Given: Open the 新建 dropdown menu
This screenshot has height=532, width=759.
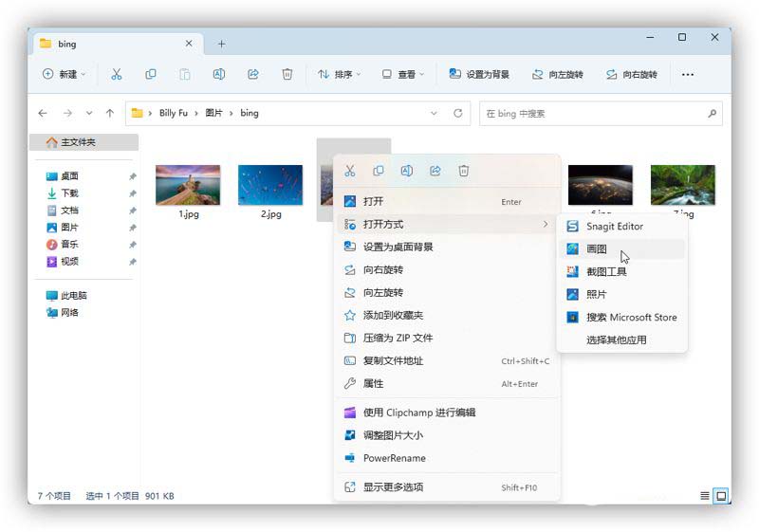Looking at the screenshot, I should click(64, 74).
